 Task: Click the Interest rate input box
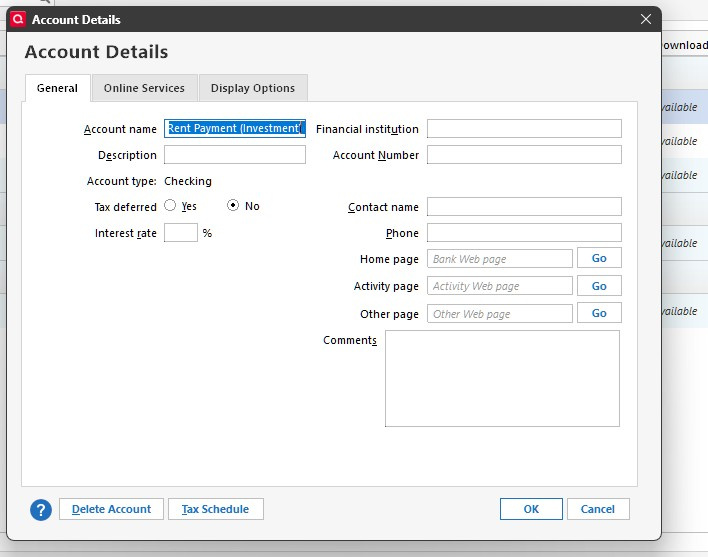coord(180,233)
